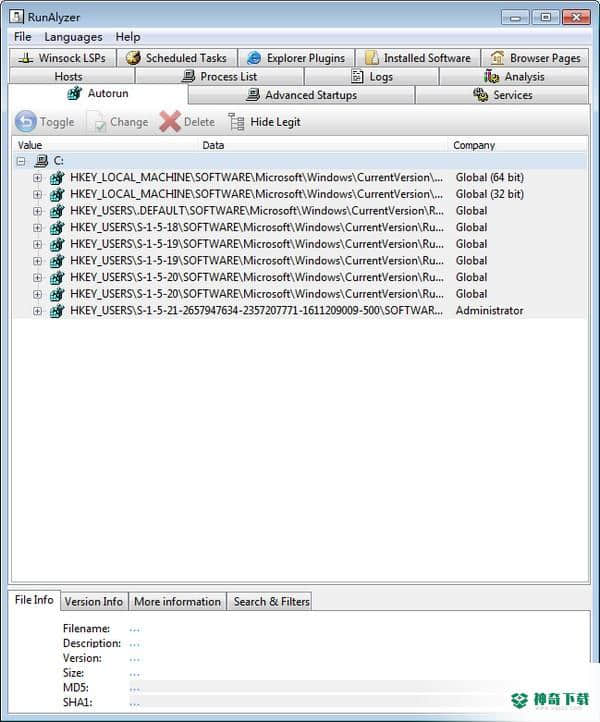The height and width of the screenshot is (722, 600).
Task: Expand the Administrator S-1-5-21 key
Action: pyautogui.click(x=37, y=311)
